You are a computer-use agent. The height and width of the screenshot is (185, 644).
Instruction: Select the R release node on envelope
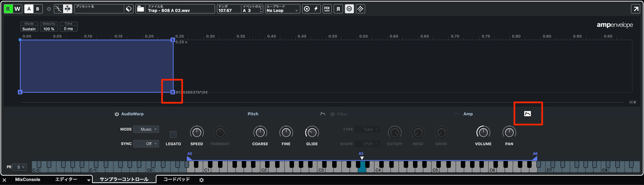coord(172,92)
